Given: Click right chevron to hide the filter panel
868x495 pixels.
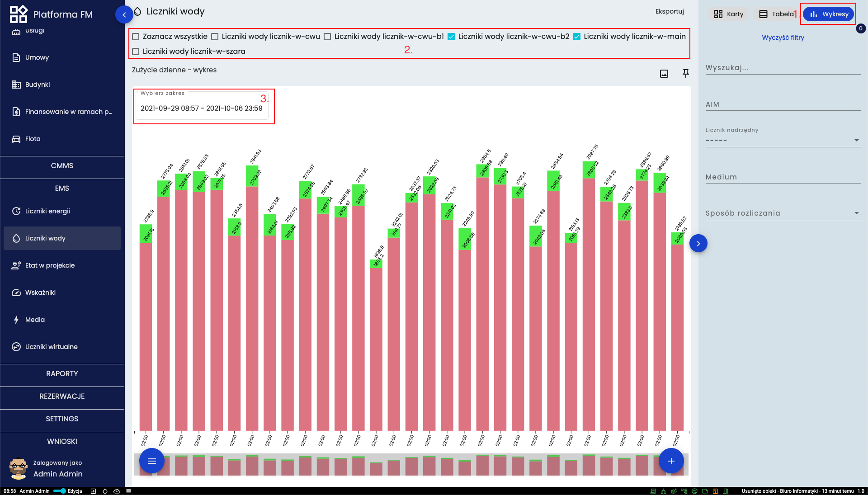Looking at the screenshot, I should click(698, 244).
